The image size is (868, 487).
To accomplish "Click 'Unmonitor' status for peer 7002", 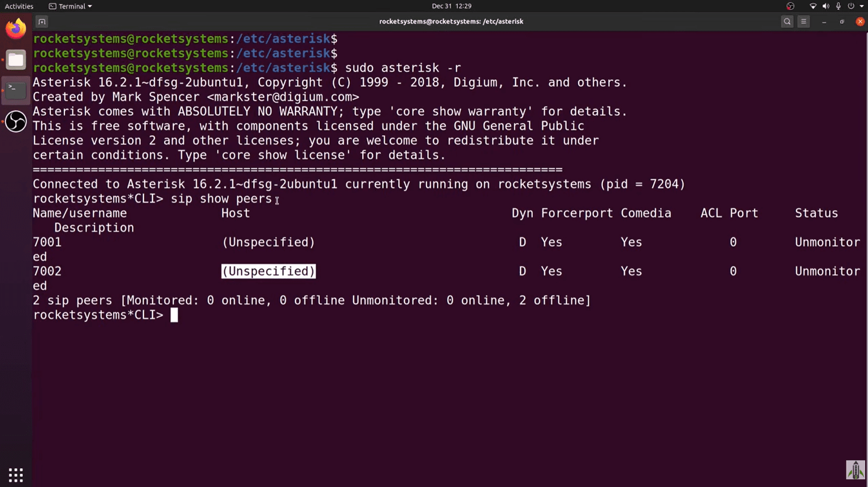I will pyautogui.click(x=827, y=271).
